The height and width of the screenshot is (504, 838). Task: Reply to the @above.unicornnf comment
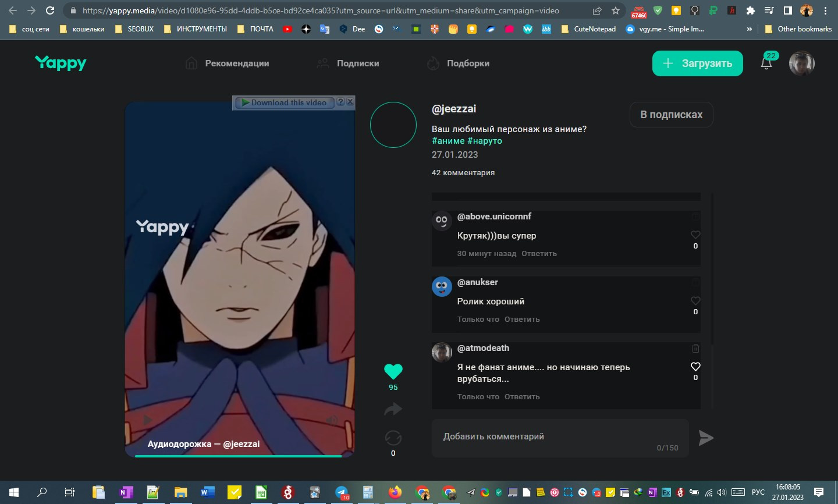tap(539, 254)
